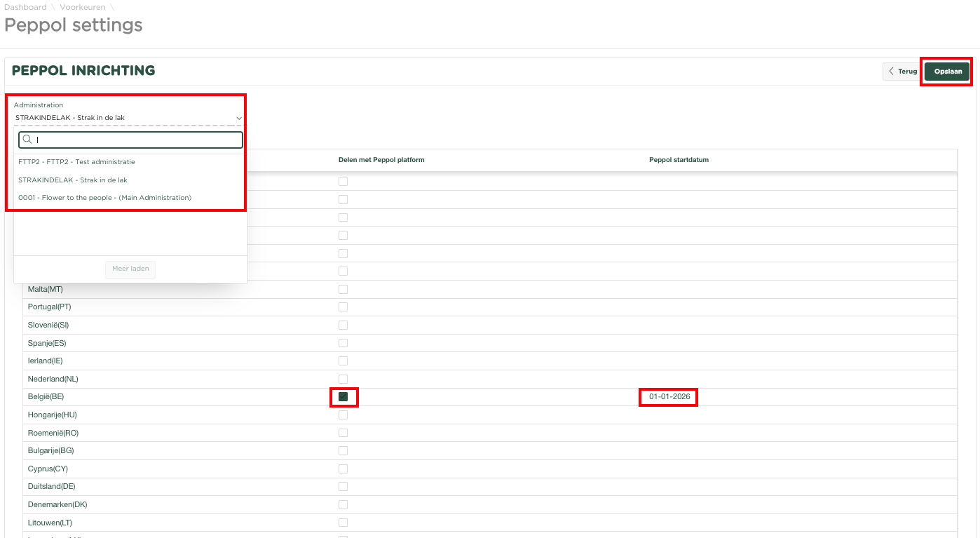This screenshot has height=538, width=980.
Task: Click the Terug button
Action: click(902, 72)
